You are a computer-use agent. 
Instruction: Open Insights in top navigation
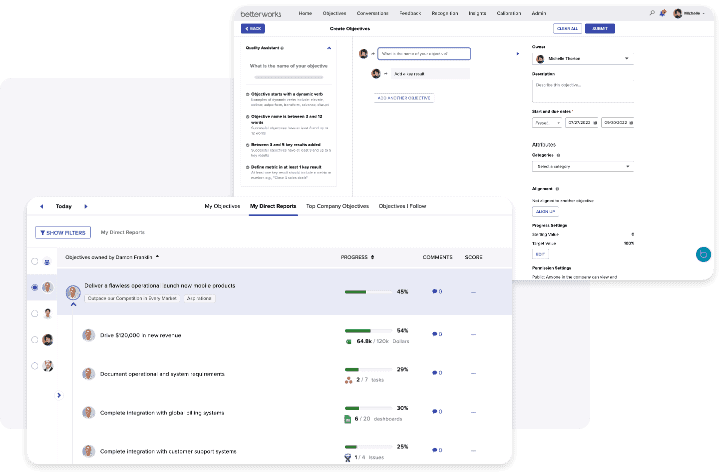point(477,13)
